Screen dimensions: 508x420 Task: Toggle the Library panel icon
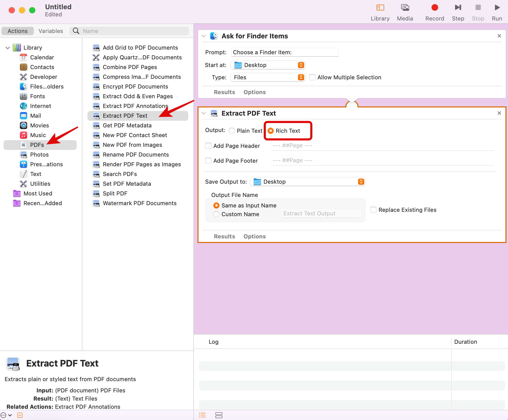pyautogui.click(x=380, y=8)
